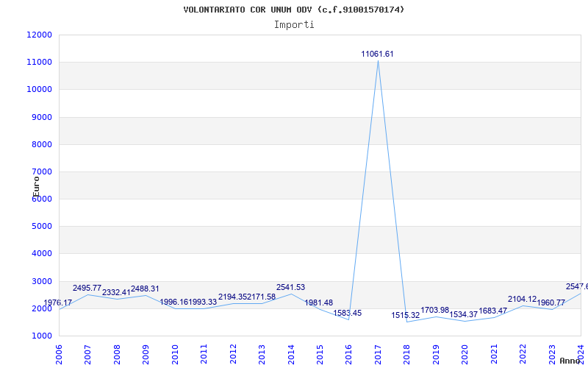The image size is (588, 368).
Task: Click the x-axis year 2011
Action: [204, 355]
